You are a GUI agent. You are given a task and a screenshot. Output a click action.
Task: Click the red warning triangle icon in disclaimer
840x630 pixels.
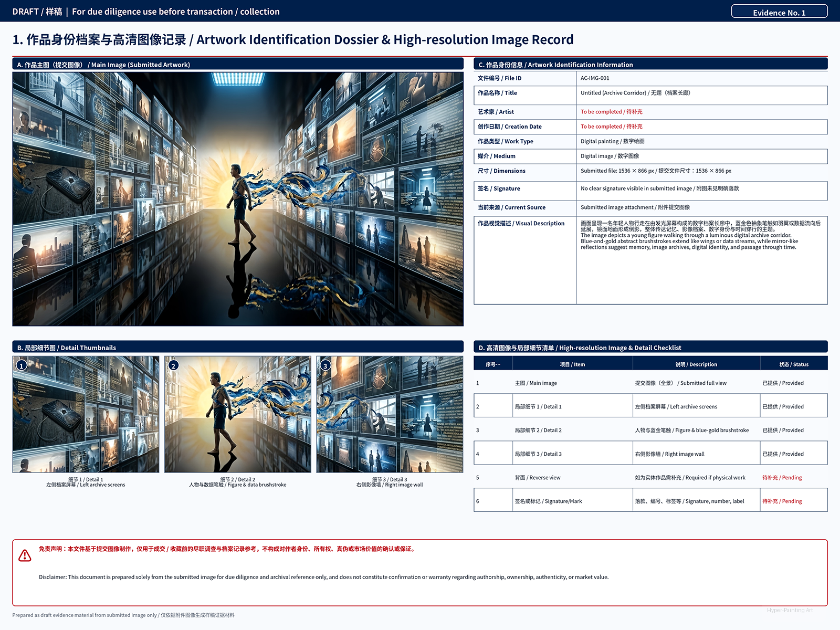pos(25,555)
